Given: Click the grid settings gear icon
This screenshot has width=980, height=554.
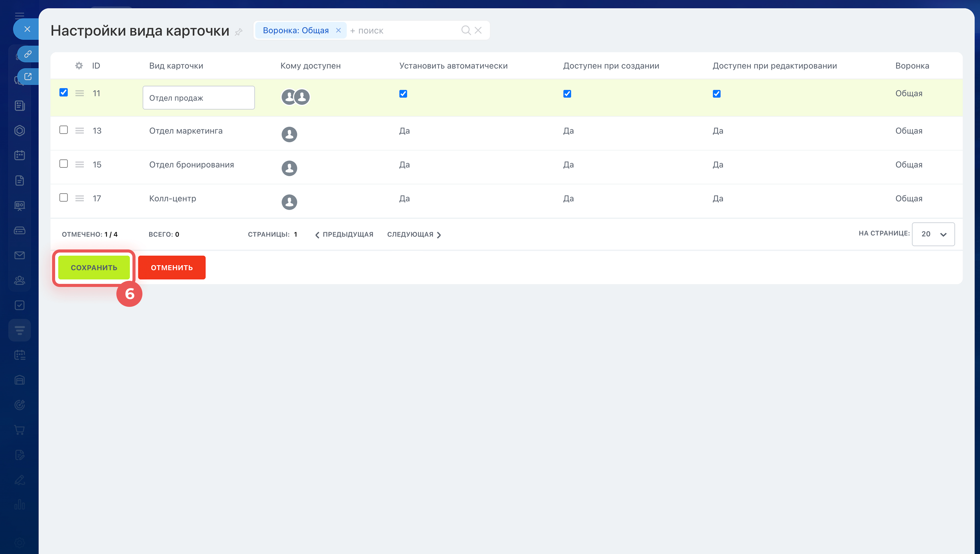Looking at the screenshot, I should (x=79, y=66).
